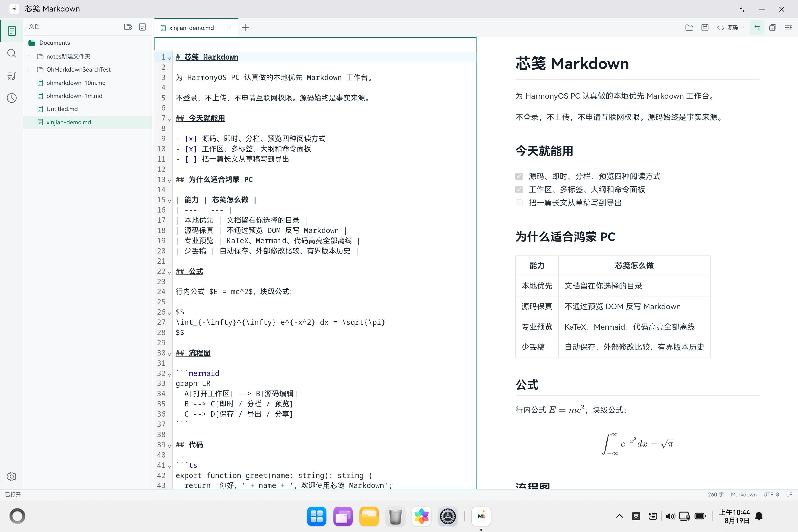Open the history clock panel
The image size is (798, 532).
click(x=12, y=98)
